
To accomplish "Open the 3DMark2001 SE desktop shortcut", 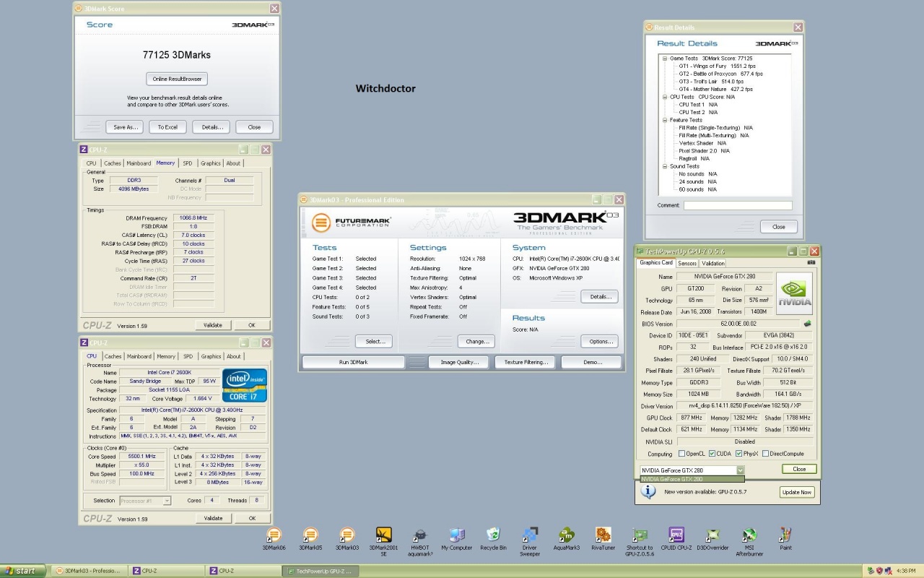I will (x=383, y=535).
